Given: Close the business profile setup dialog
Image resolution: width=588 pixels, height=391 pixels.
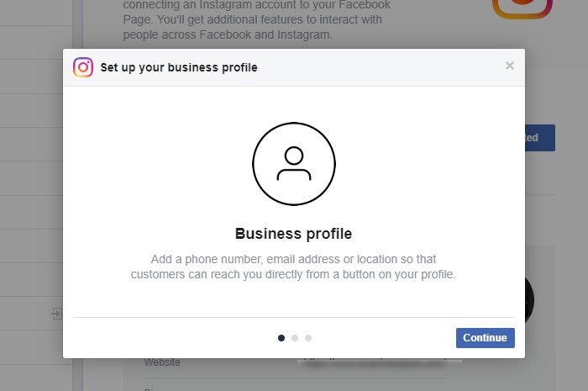Looking at the screenshot, I should pyautogui.click(x=509, y=66).
